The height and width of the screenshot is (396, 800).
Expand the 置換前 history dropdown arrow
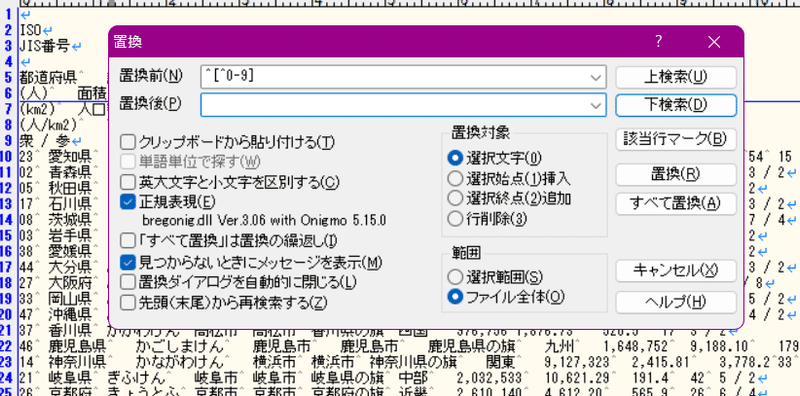[595, 78]
